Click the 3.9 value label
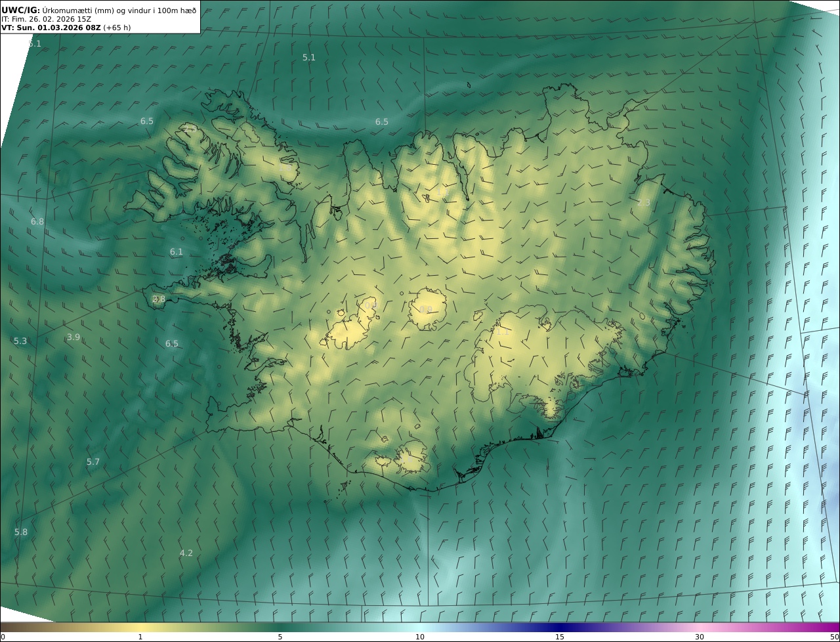 click(x=73, y=337)
